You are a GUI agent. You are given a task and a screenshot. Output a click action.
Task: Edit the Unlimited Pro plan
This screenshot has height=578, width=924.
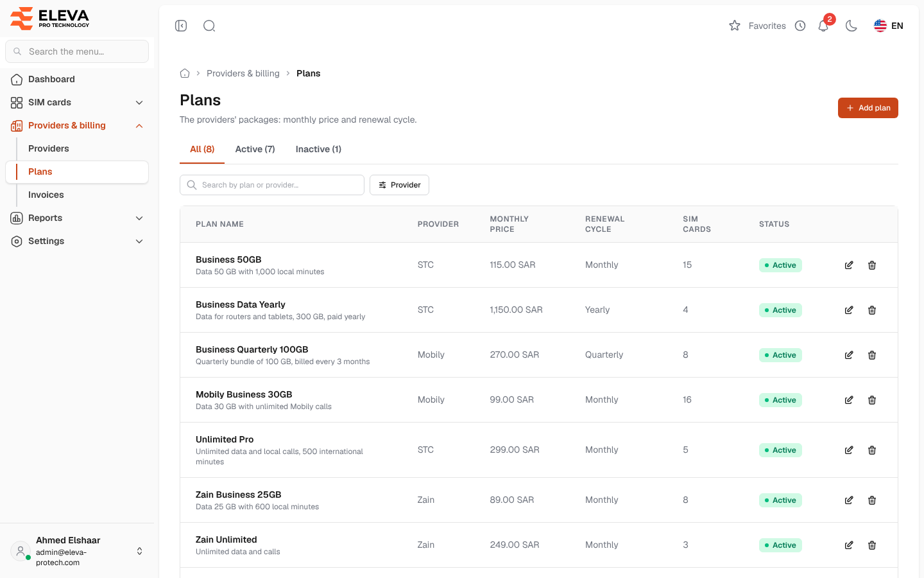[849, 450]
